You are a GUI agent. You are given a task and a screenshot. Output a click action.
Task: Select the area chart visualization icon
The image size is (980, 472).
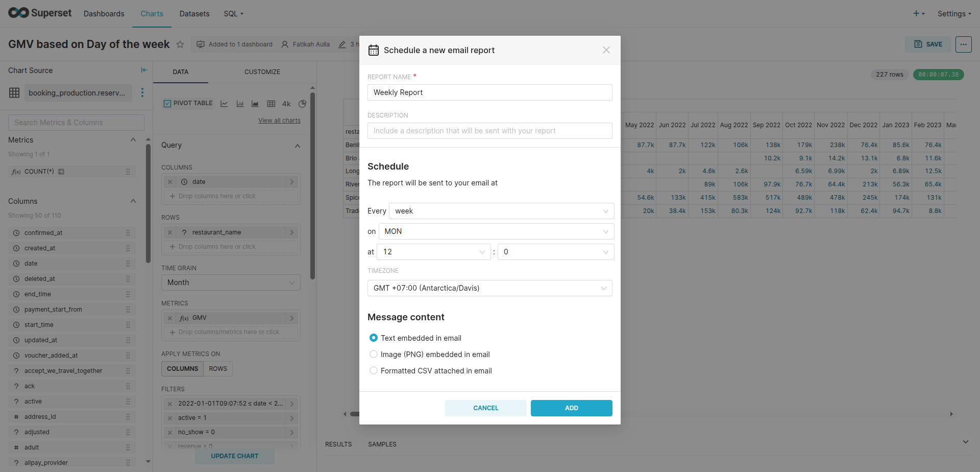point(255,104)
